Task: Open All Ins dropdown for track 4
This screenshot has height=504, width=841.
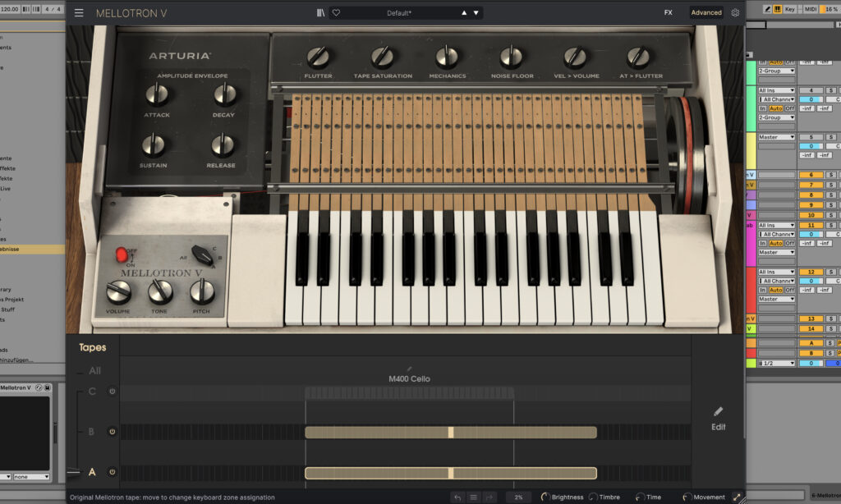Action: [x=776, y=90]
